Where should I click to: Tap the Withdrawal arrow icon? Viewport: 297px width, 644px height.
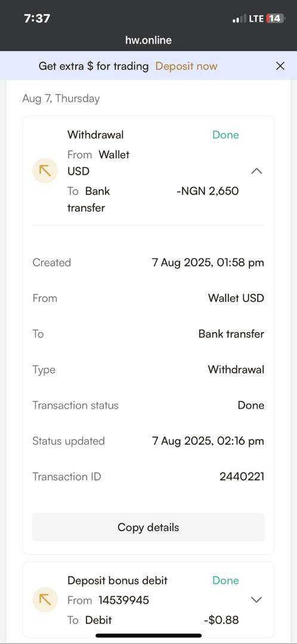[45, 171]
